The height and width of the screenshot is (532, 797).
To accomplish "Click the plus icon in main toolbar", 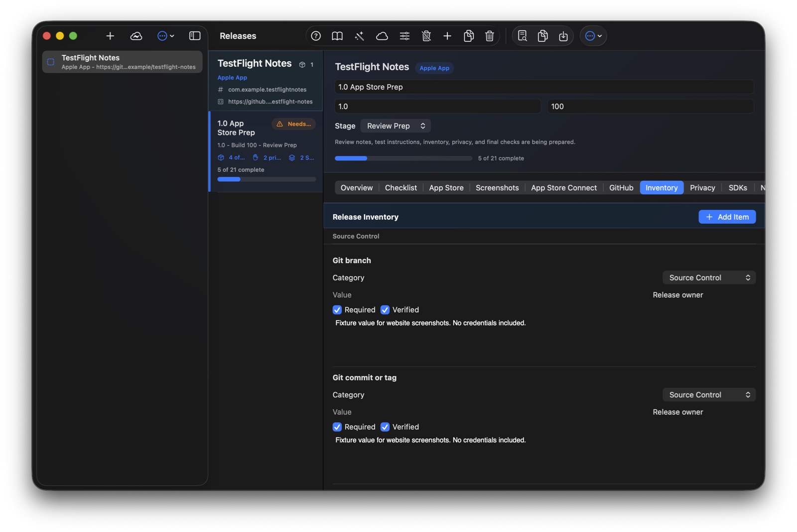I will coord(447,36).
